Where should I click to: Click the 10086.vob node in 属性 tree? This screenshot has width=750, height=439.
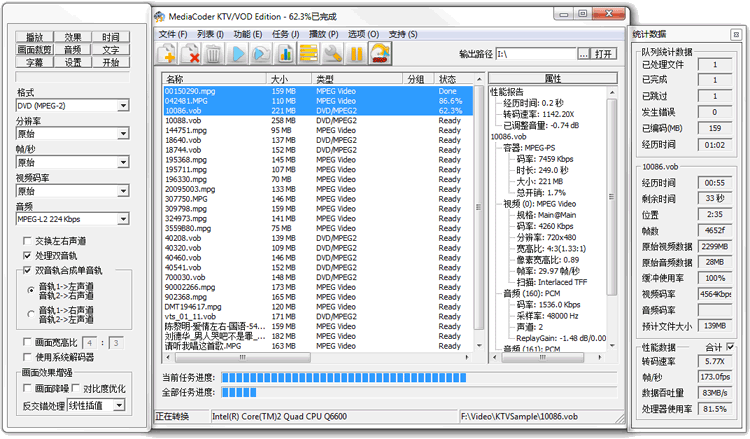[508, 137]
